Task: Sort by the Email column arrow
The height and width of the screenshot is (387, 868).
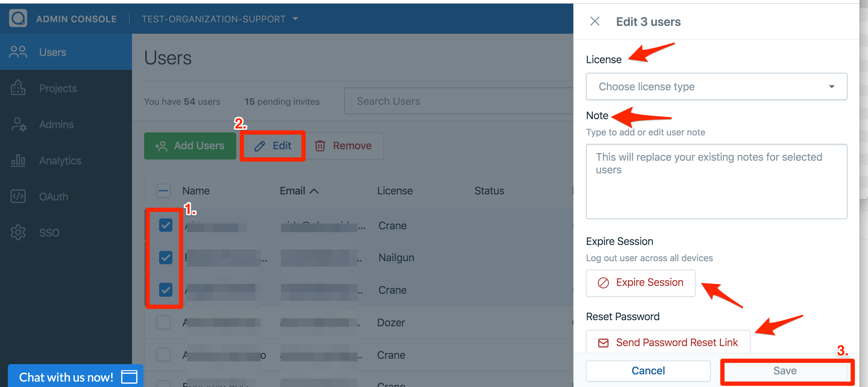Action: click(x=314, y=191)
